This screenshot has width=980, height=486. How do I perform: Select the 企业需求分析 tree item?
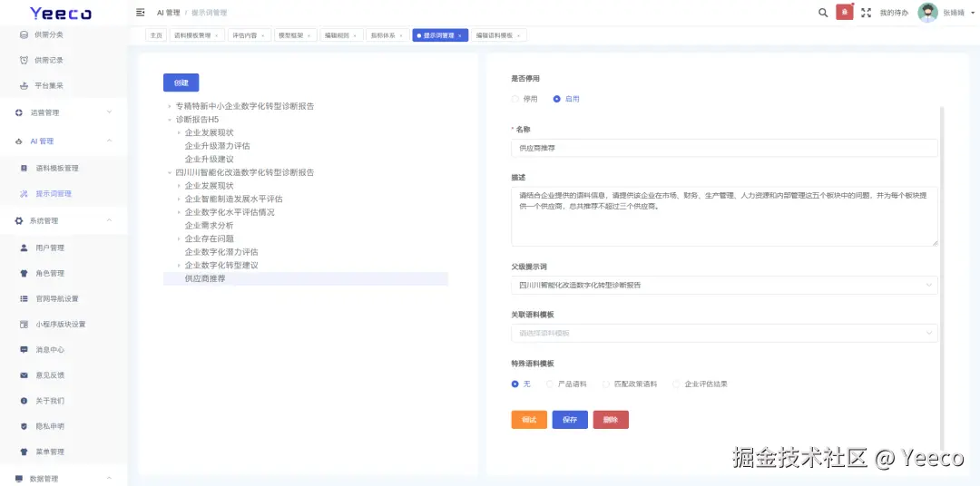click(x=210, y=226)
